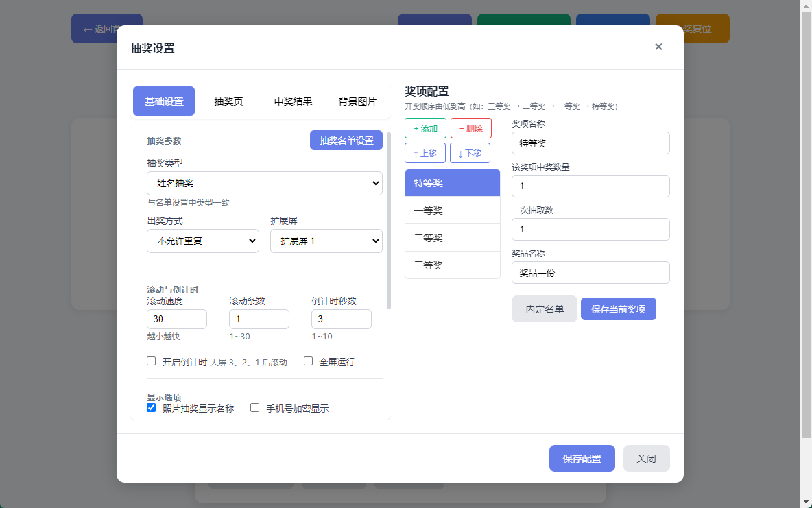This screenshot has width=812, height=508.
Task: Enable the 开启倒计时 checkbox
Action: [151, 361]
